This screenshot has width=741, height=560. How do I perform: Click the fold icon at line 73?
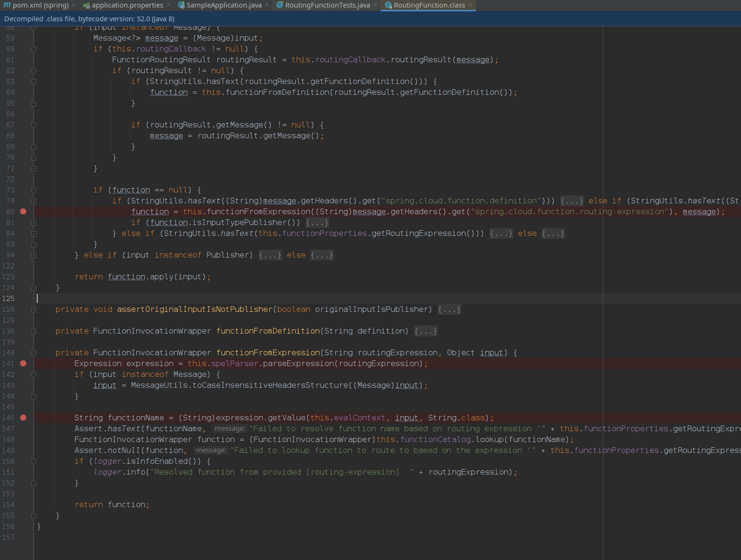pyautogui.click(x=33, y=190)
